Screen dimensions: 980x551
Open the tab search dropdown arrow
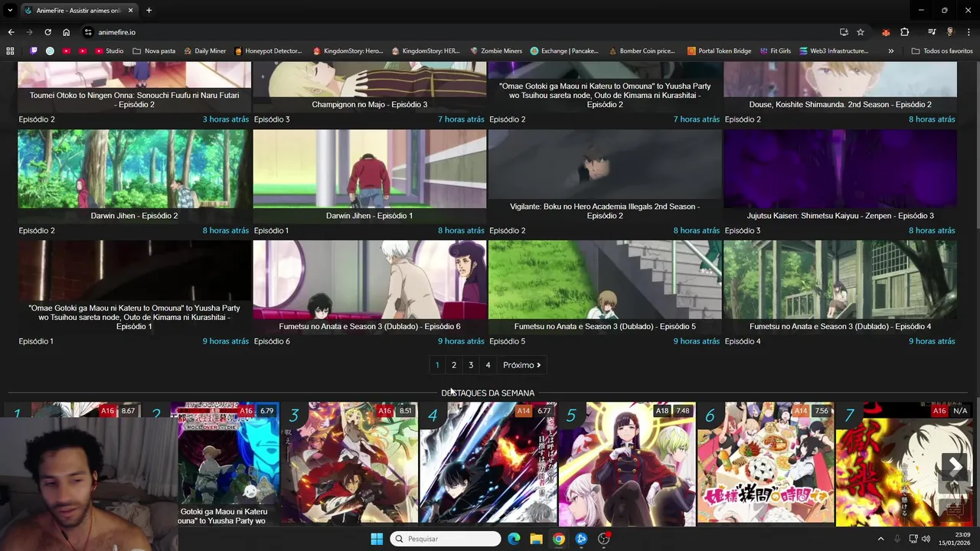click(x=10, y=11)
